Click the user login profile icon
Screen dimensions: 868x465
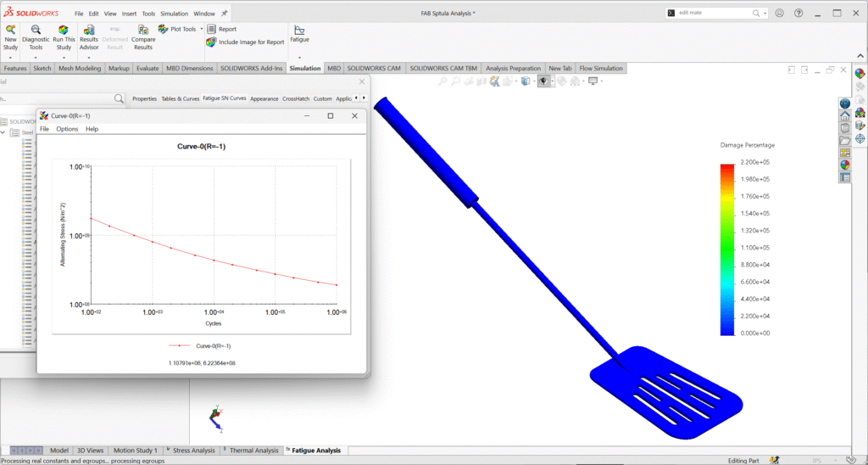tap(779, 14)
